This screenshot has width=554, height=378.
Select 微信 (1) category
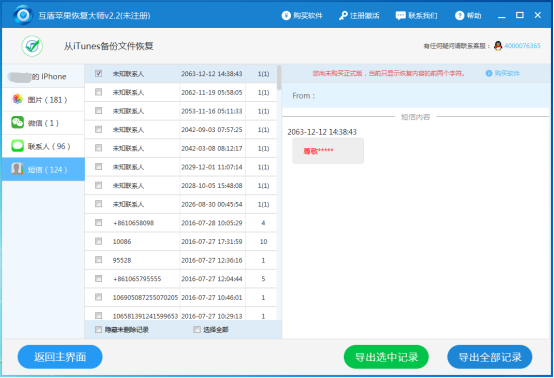[x=43, y=123]
